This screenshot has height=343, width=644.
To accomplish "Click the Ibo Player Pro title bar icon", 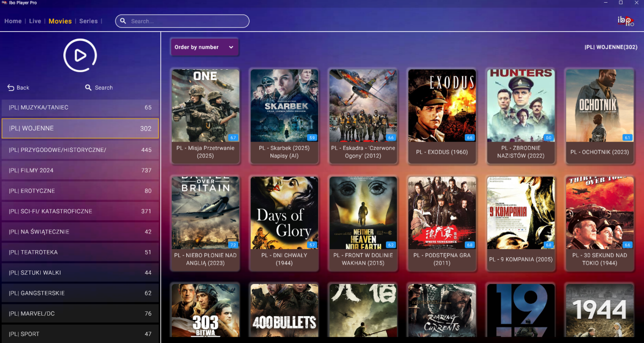I will click(4, 3).
